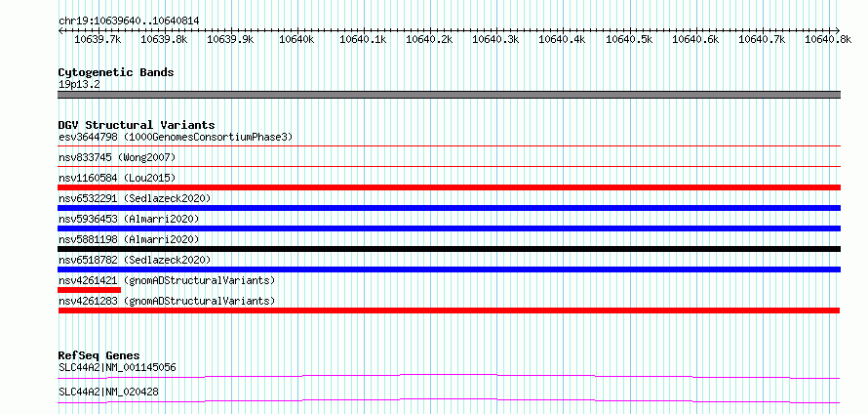The height and width of the screenshot is (414, 868).
Task: Open nsv5936453 (Almarri2020) variant label
Action: 129,219
